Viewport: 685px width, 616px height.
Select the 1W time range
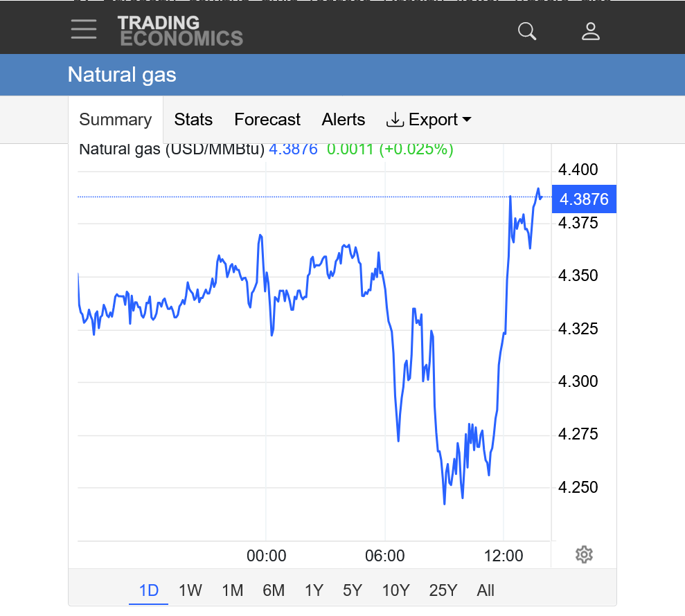[190, 590]
